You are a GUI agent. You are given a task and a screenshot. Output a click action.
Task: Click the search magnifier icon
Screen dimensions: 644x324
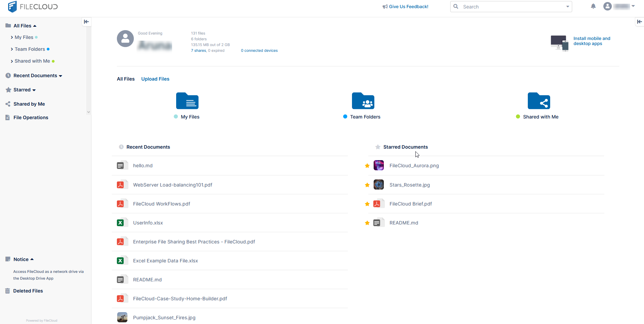(x=456, y=6)
